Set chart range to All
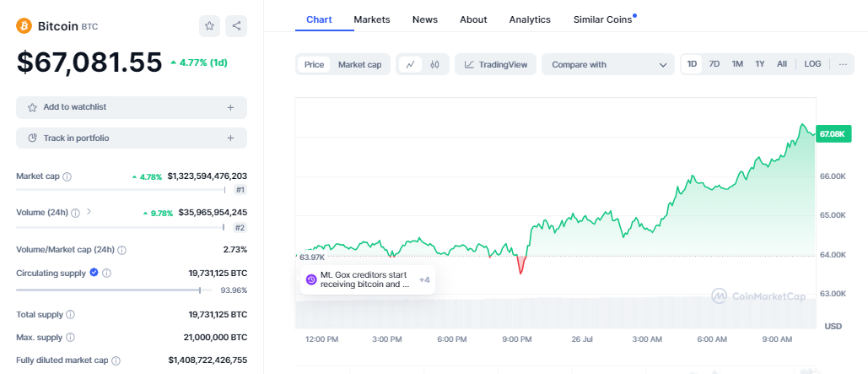The width and height of the screenshot is (868, 374). point(782,64)
